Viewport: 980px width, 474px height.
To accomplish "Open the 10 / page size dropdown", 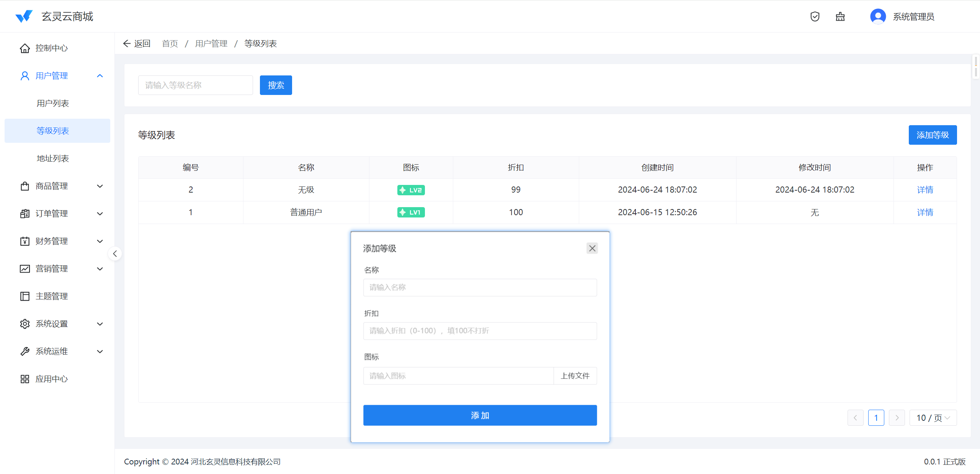I will coord(933,418).
